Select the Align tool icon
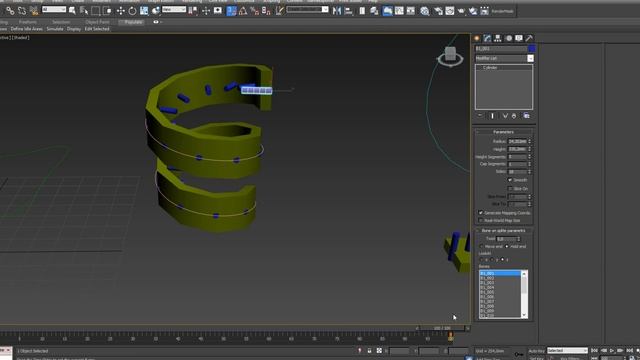This screenshot has width=640, height=360. (x=349, y=11)
